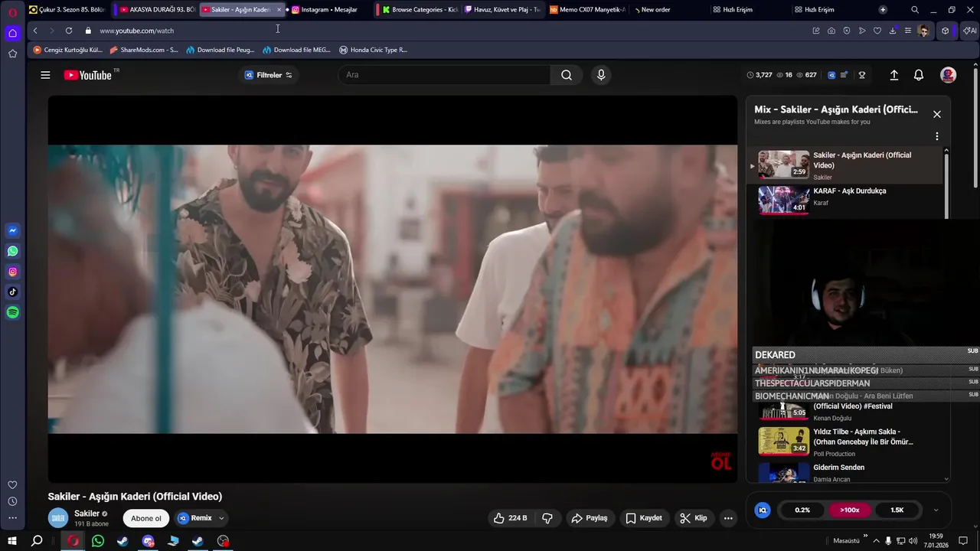Switch to the Instagram Mesajlar tab

pos(329,10)
